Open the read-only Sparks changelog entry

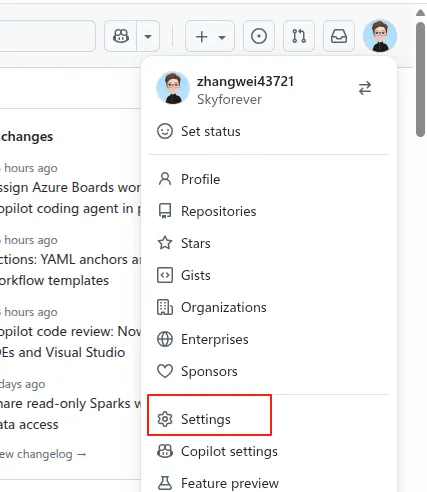(70, 414)
